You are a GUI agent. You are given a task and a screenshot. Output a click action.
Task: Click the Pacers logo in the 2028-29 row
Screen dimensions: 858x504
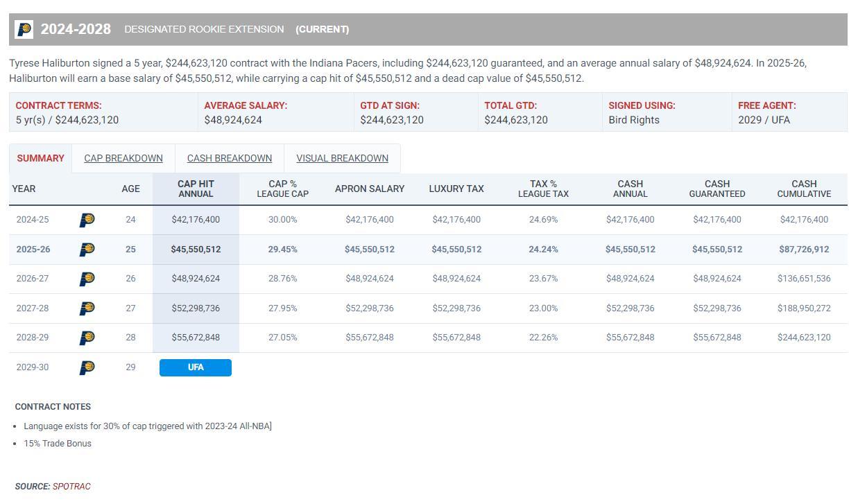87,338
